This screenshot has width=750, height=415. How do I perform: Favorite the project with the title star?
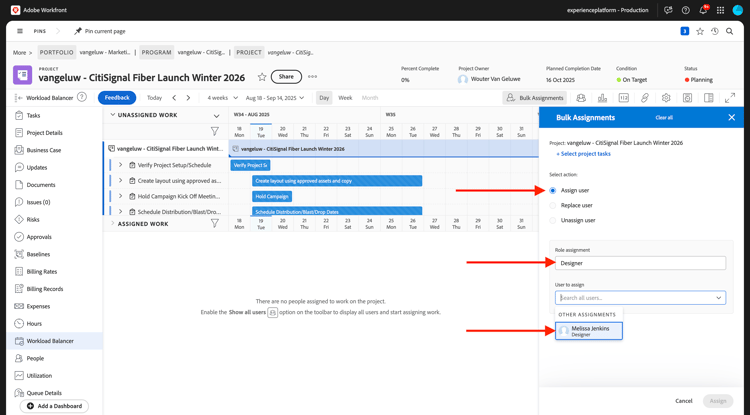click(x=262, y=76)
